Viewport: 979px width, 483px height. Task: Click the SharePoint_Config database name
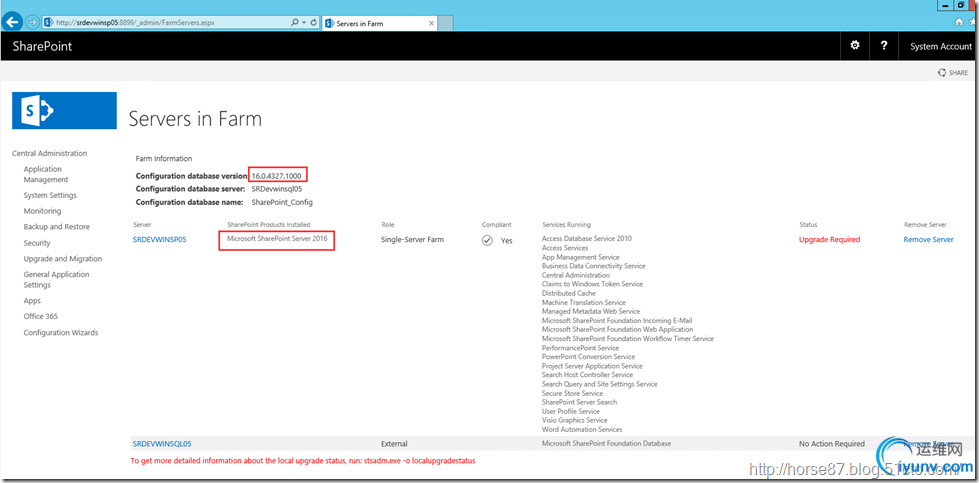[282, 202]
